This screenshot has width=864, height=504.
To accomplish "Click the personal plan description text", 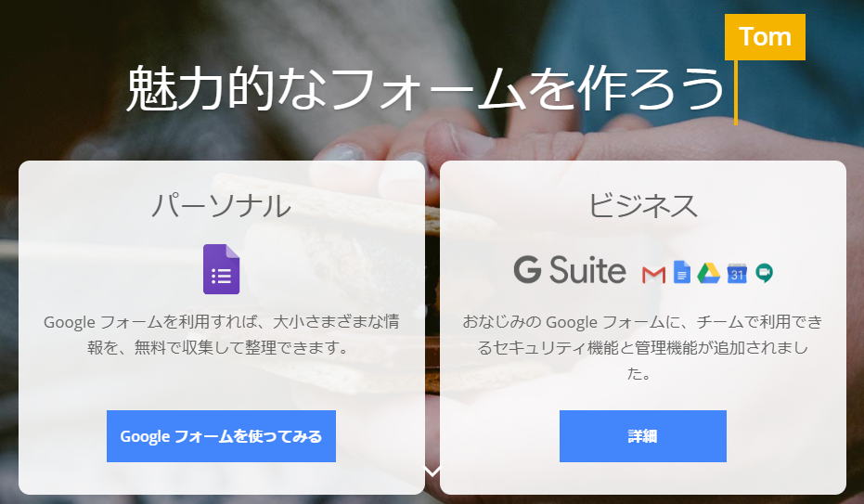I will pyautogui.click(x=221, y=334).
